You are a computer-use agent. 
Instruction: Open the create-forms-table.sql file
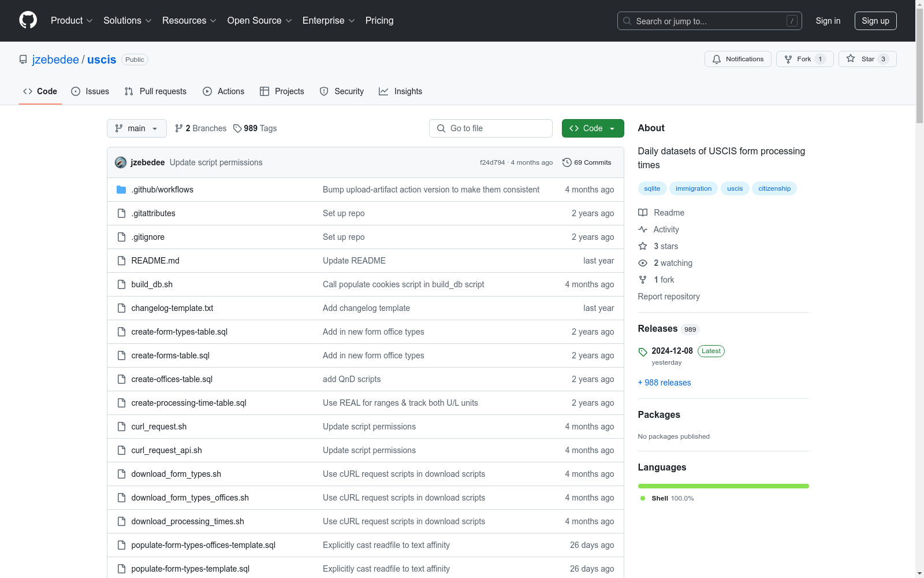point(170,355)
